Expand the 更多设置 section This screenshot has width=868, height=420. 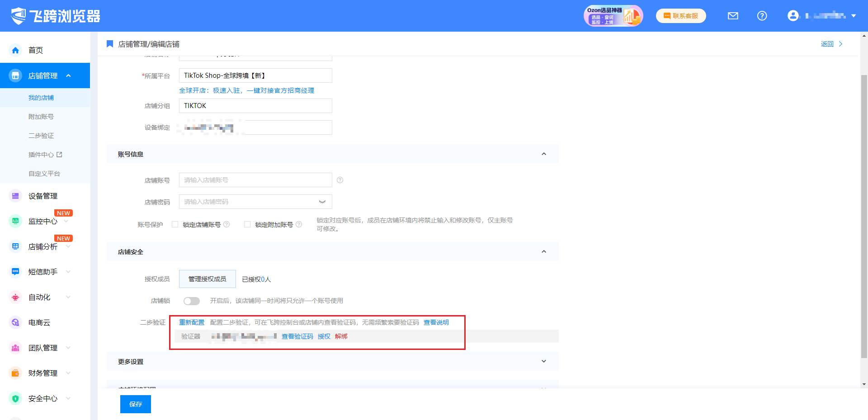tap(544, 361)
